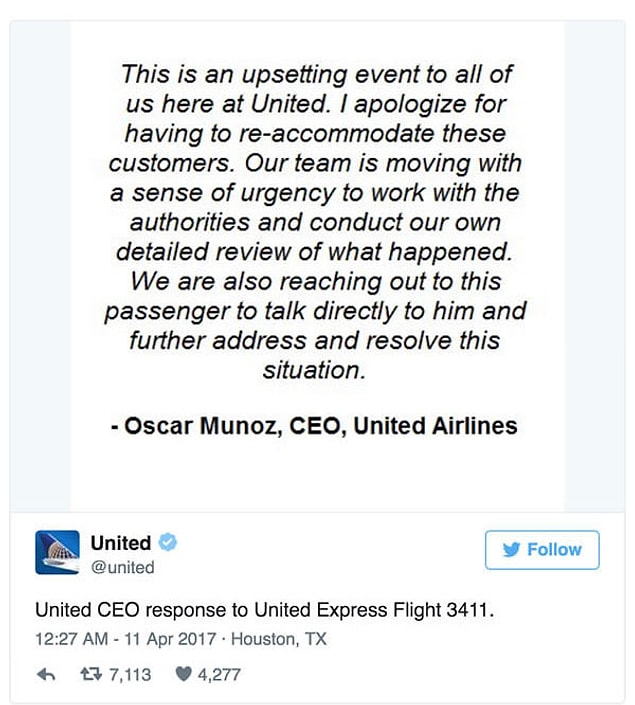Open the United display name link
The image size is (635, 705).
pos(121,543)
